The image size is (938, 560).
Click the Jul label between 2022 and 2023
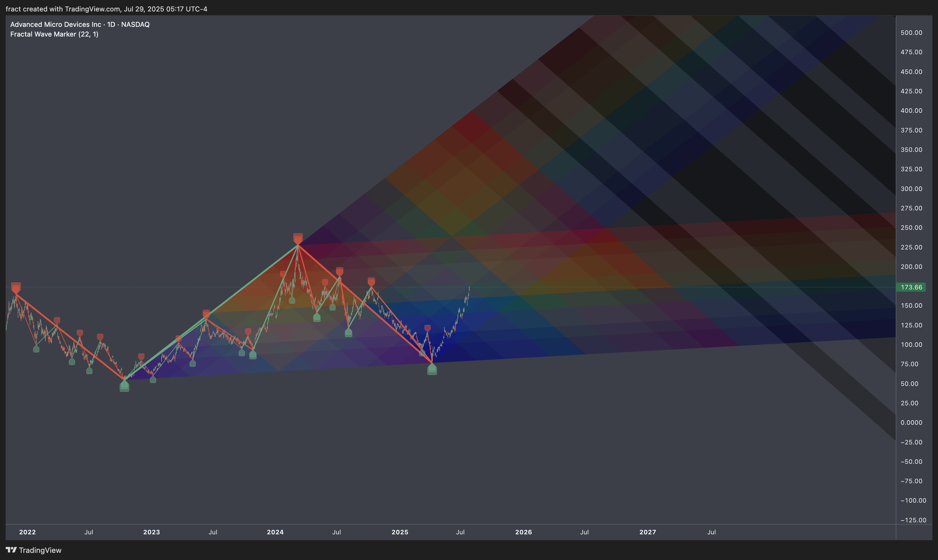[89, 532]
